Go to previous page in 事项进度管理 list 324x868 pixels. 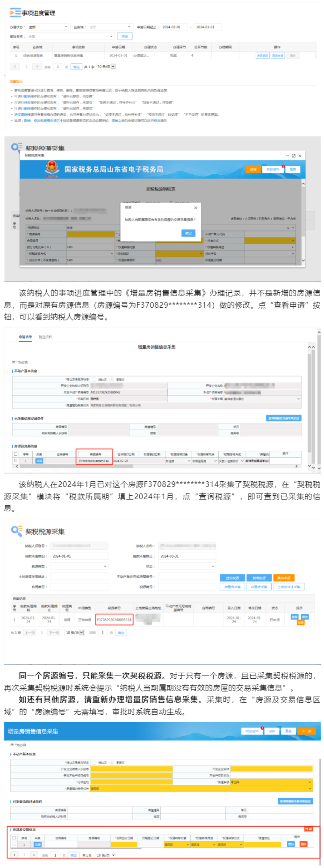coord(15,66)
